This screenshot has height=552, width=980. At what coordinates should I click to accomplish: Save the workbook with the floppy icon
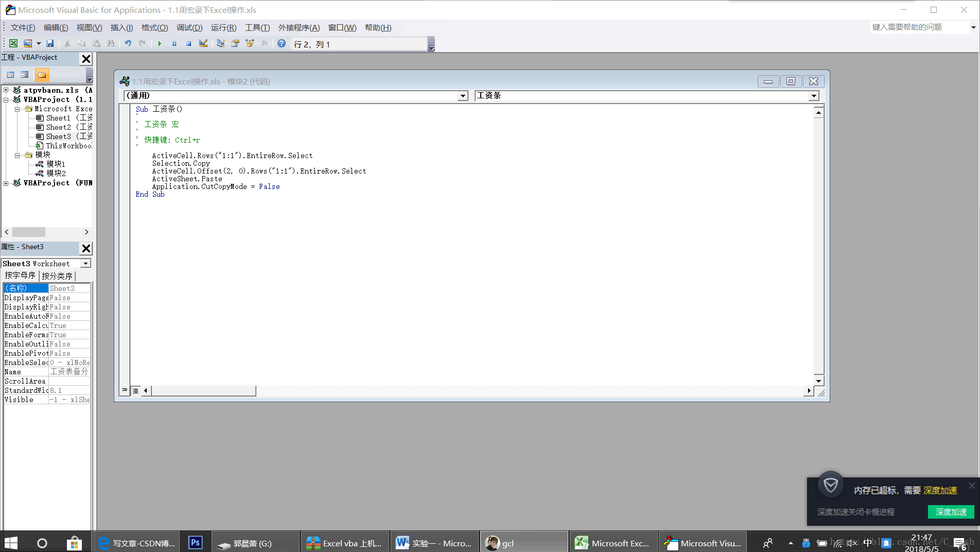[x=50, y=44]
